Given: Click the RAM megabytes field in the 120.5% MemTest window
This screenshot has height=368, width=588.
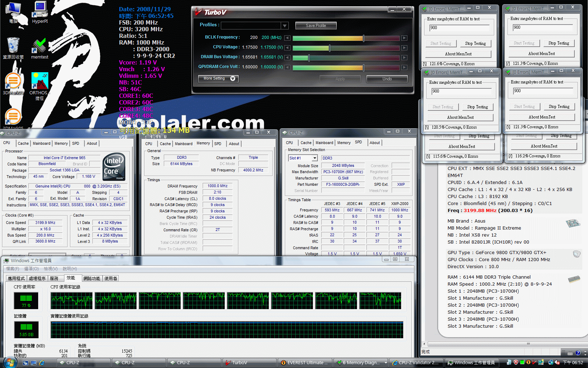Looking at the screenshot, I should pyautogui.click(x=462, y=91).
